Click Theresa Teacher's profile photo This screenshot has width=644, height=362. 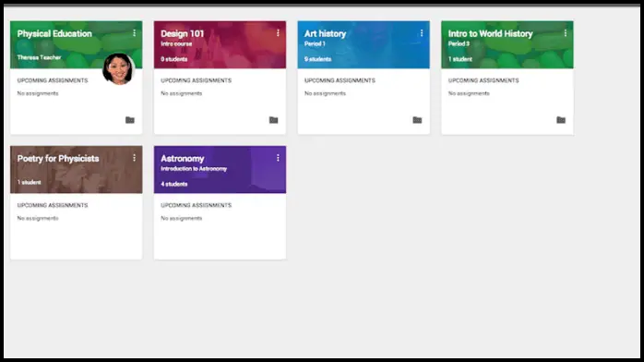click(x=118, y=69)
